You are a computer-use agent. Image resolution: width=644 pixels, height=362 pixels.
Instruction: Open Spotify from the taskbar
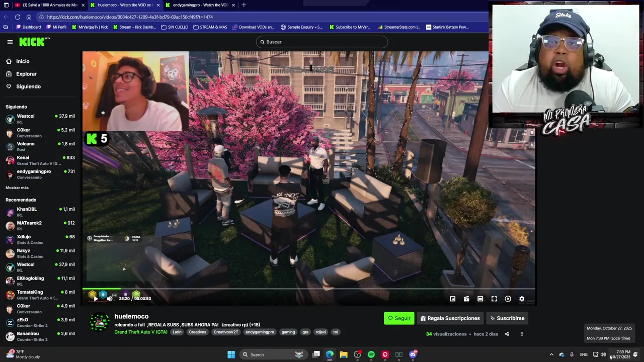coord(371,354)
